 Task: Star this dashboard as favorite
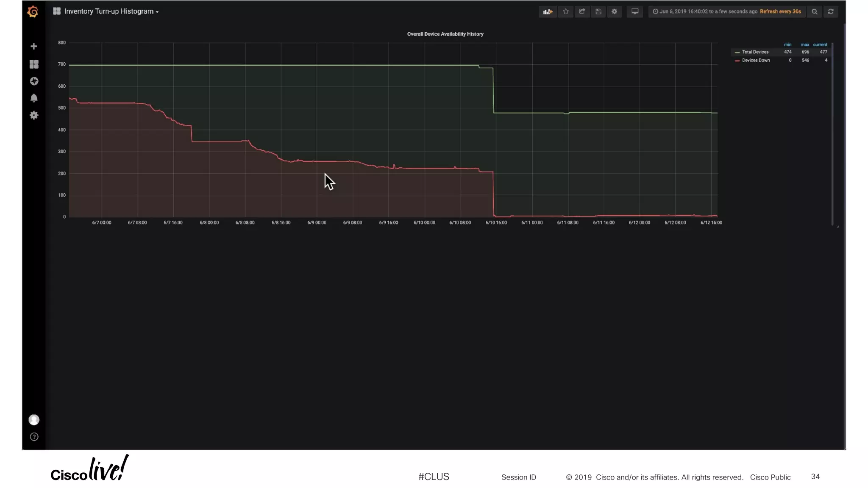(x=566, y=11)
